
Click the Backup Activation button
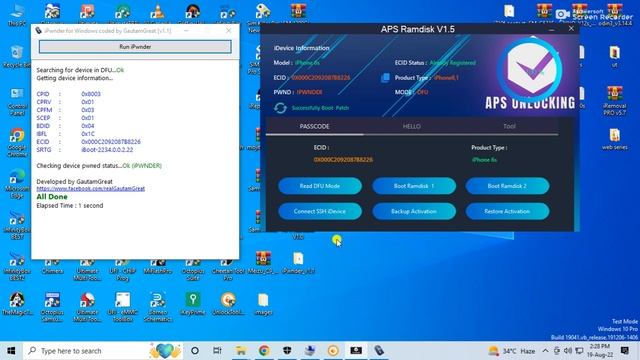tap(414, 211)
